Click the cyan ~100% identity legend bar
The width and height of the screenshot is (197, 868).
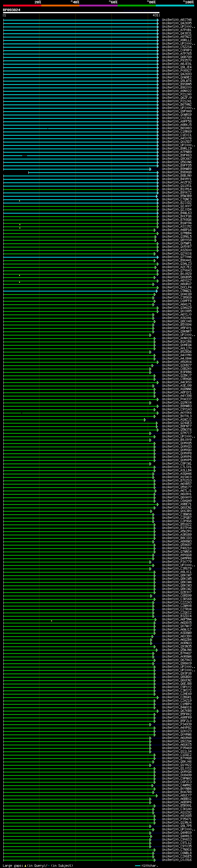click(175, 6)
